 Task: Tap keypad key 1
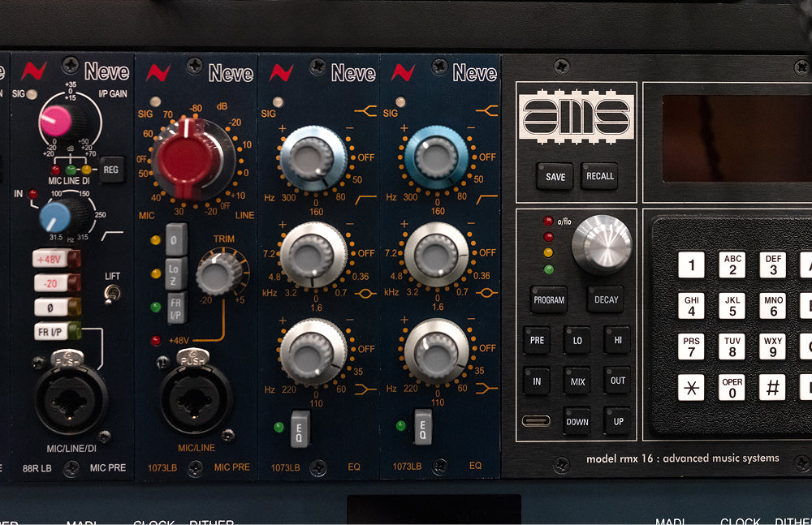691,265
